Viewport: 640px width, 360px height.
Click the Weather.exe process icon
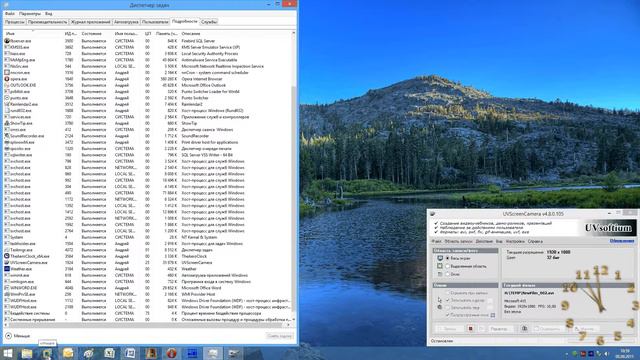(7, 269)
